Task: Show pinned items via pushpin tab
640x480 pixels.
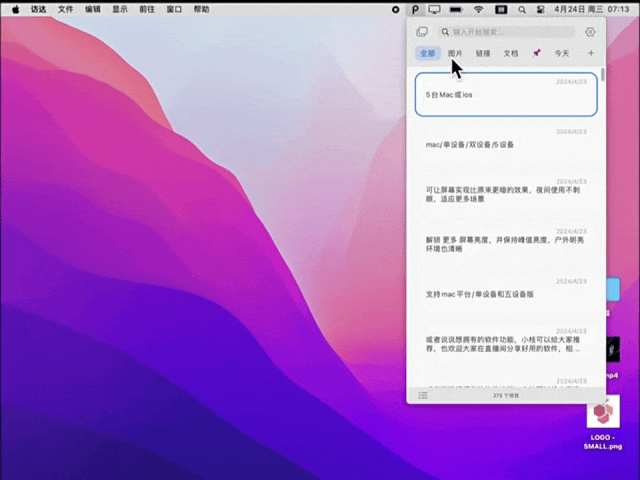Action: 537,53
